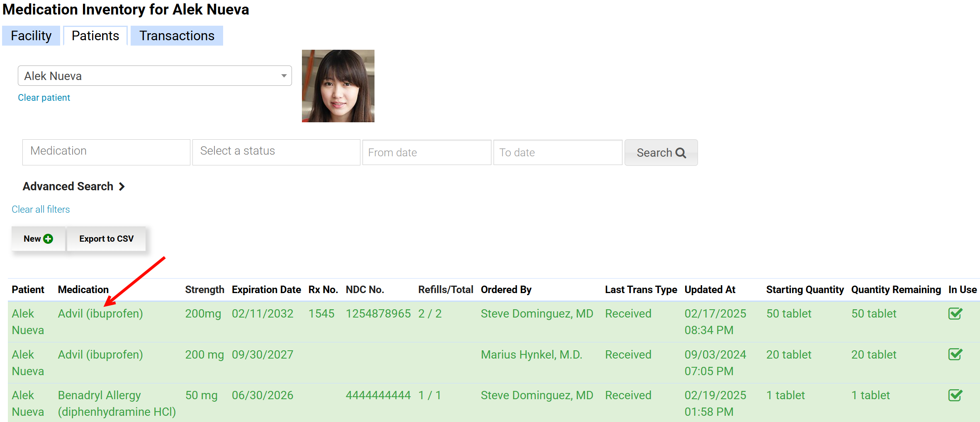The height and width of the screenshot is (422, 980).
Task: Open the Benadryl Allergy medication entry
Action: [x=100, y=395]
